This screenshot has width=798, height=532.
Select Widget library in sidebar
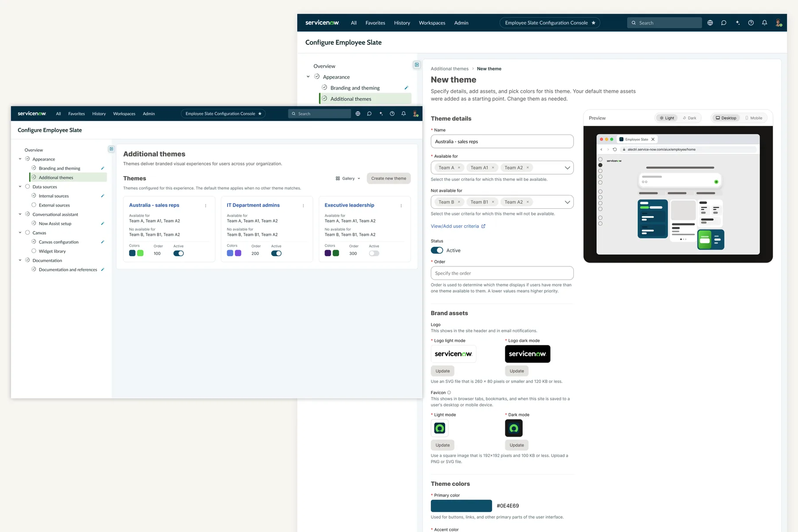52,251
